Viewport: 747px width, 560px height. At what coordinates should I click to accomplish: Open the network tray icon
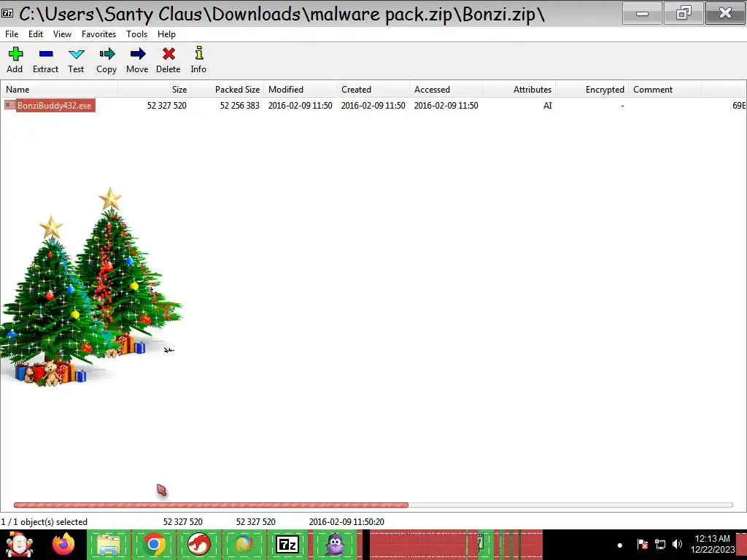(x=660, y=544)
